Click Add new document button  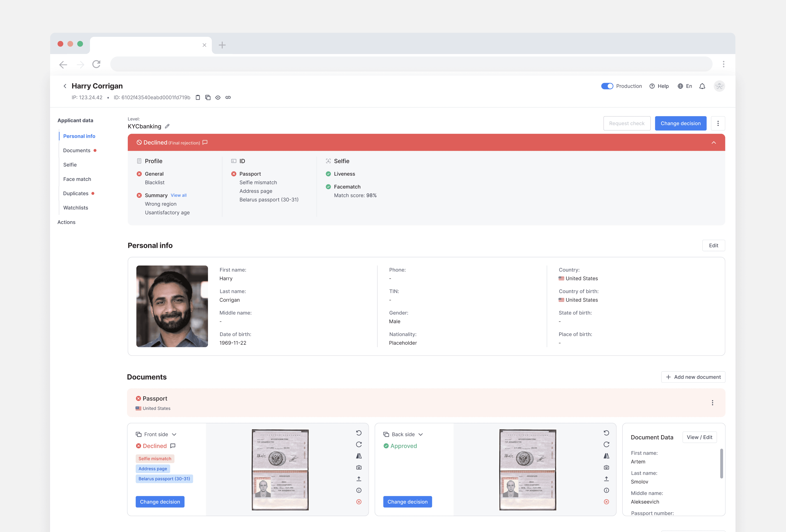[693, 377]
